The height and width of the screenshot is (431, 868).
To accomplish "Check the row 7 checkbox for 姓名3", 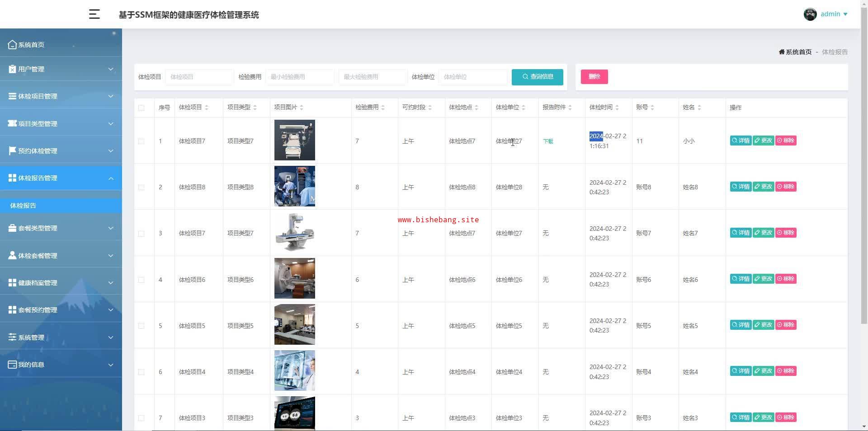I will coord(142,418).
